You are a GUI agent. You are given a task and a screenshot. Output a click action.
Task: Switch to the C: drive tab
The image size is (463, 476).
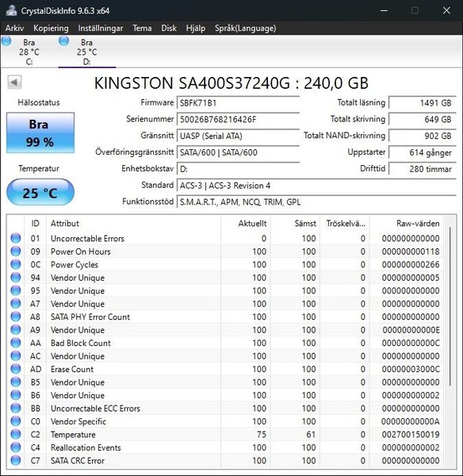pos(29,52)
